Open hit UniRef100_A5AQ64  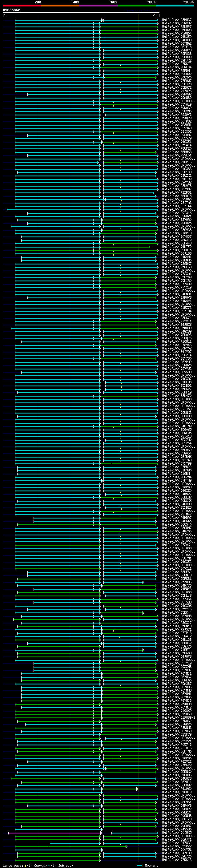pos(177,33)
